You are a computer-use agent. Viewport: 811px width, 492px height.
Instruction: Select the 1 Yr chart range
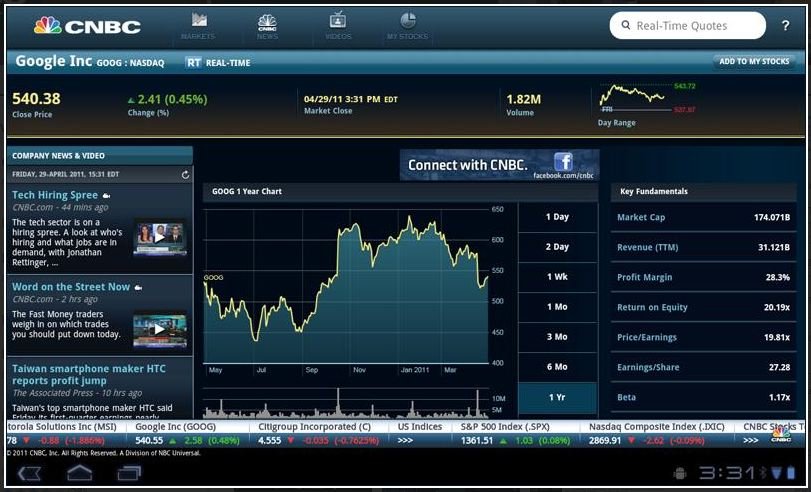point(557,397)
